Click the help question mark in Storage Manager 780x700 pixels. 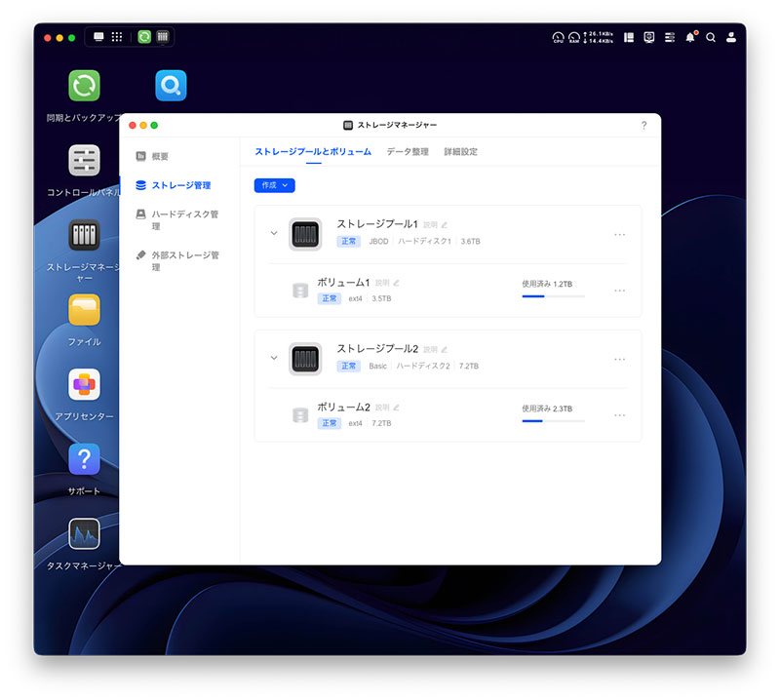[643, 126]
